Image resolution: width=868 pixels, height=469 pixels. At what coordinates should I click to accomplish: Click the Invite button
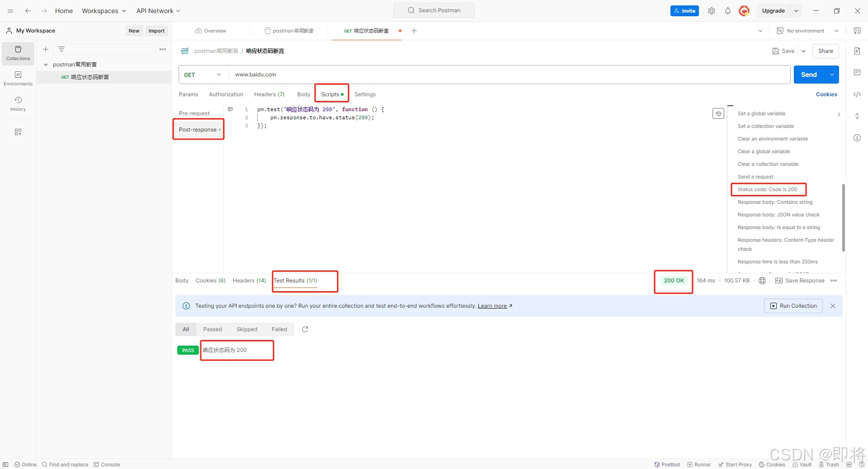[x=684, y=11]
